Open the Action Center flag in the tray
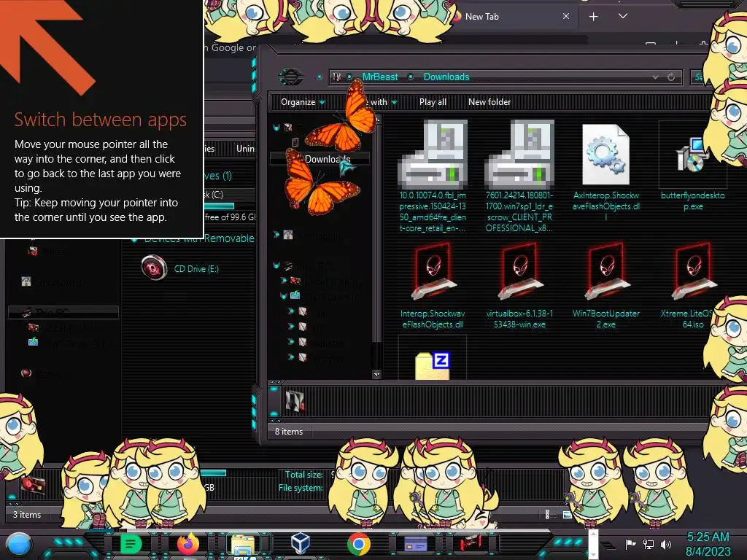 click(630, 544)
